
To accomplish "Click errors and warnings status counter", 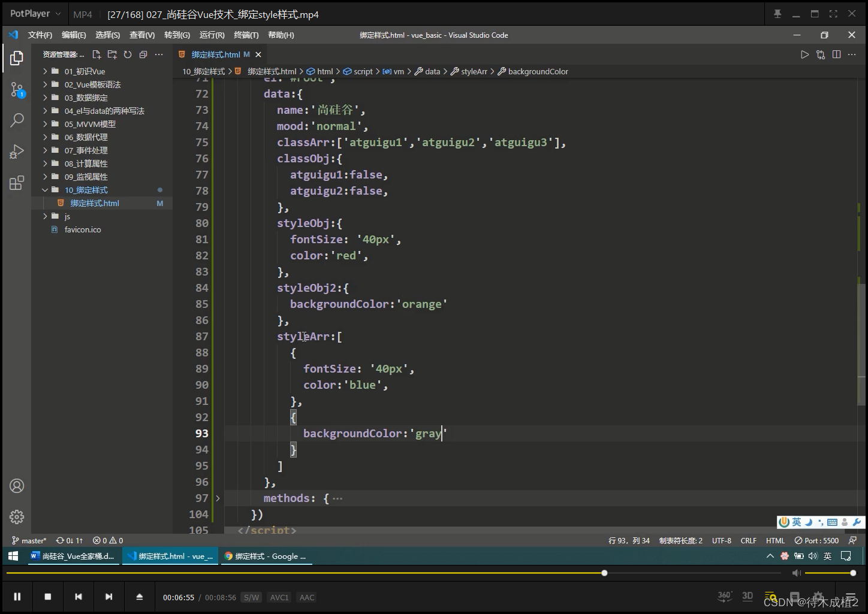I will click(x=108, y=540).
